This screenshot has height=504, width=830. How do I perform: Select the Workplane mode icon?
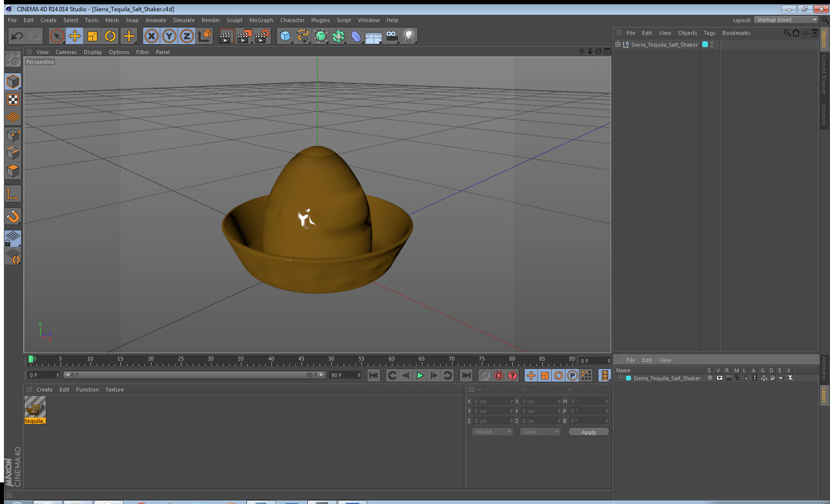[x=13, y=117]
